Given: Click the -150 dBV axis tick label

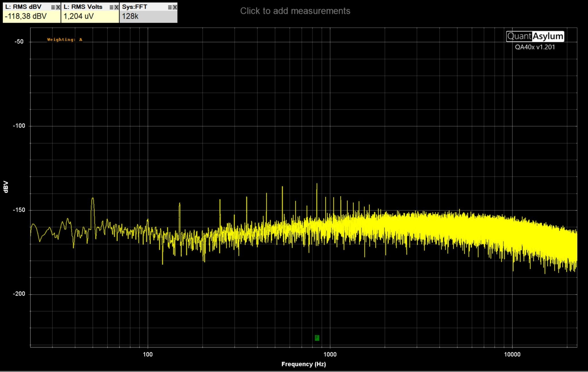Looking at the screenshot, I should click(x=19, y=210).
